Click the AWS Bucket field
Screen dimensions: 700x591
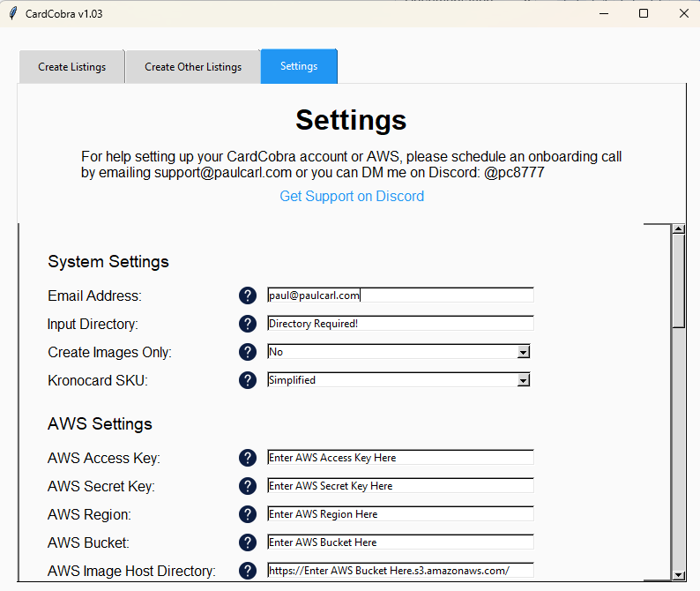point(400,542)
